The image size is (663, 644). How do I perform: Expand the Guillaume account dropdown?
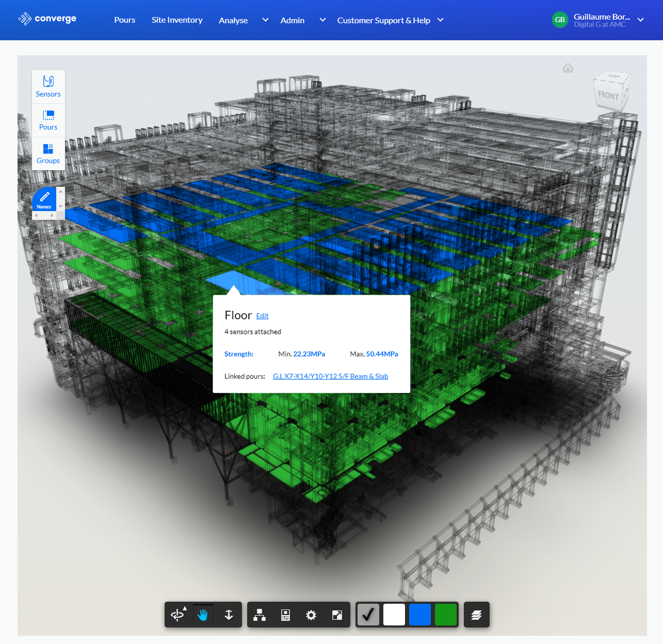pos(640,20)
